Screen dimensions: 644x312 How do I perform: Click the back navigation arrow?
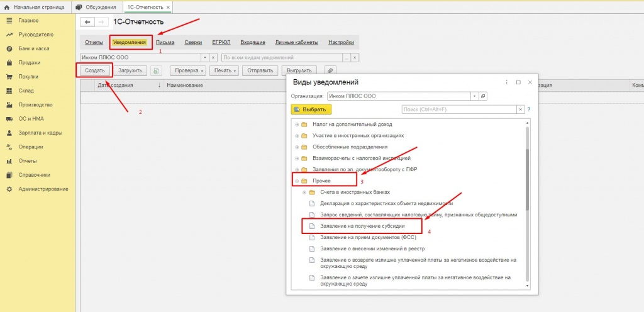pyautogui.click(x=87, y=22)
